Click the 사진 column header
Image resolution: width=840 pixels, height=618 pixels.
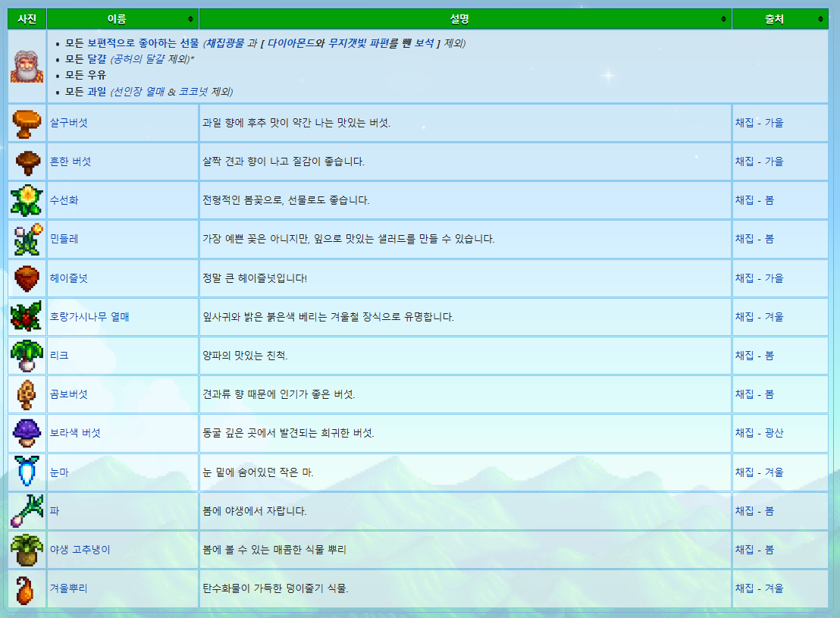pyautogui.click(x=27, y=19)
